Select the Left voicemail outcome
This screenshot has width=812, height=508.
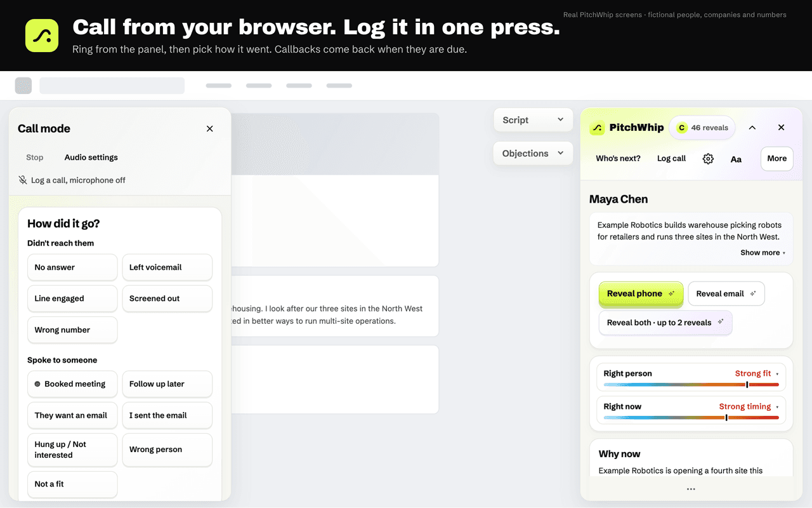point(167,267)
